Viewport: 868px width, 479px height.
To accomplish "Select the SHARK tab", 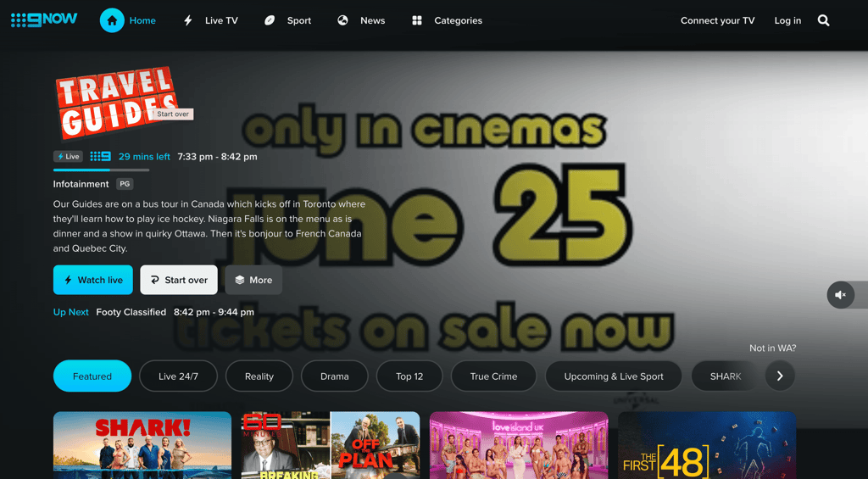I will pos(726,376).
